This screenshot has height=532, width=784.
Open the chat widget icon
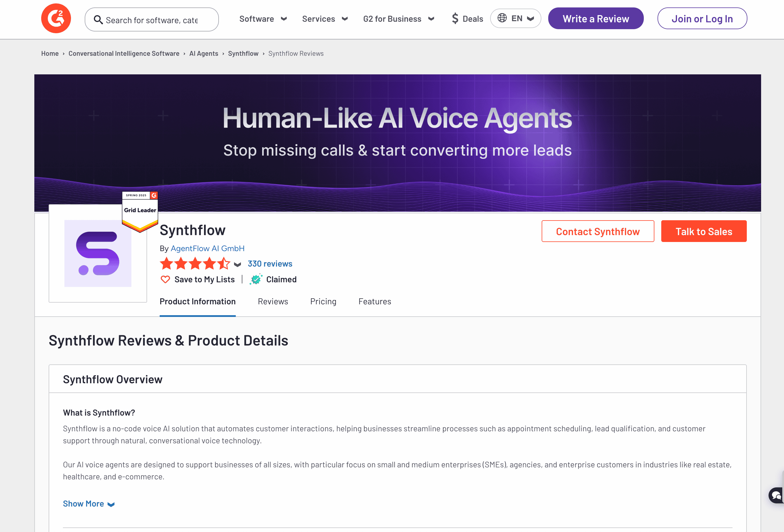776,495
